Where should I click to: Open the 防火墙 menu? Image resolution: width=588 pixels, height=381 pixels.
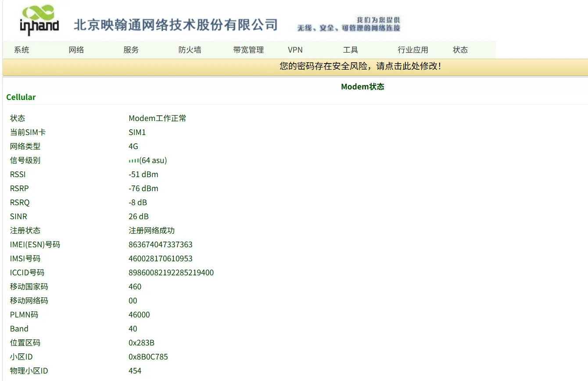[x=190, y=50]
